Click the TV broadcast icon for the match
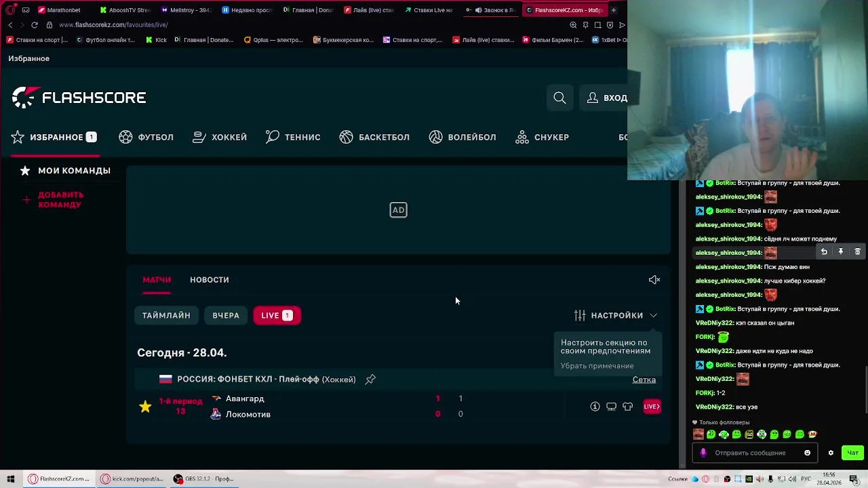This screenshot has height=488, width=868. (x=611, y=407)
